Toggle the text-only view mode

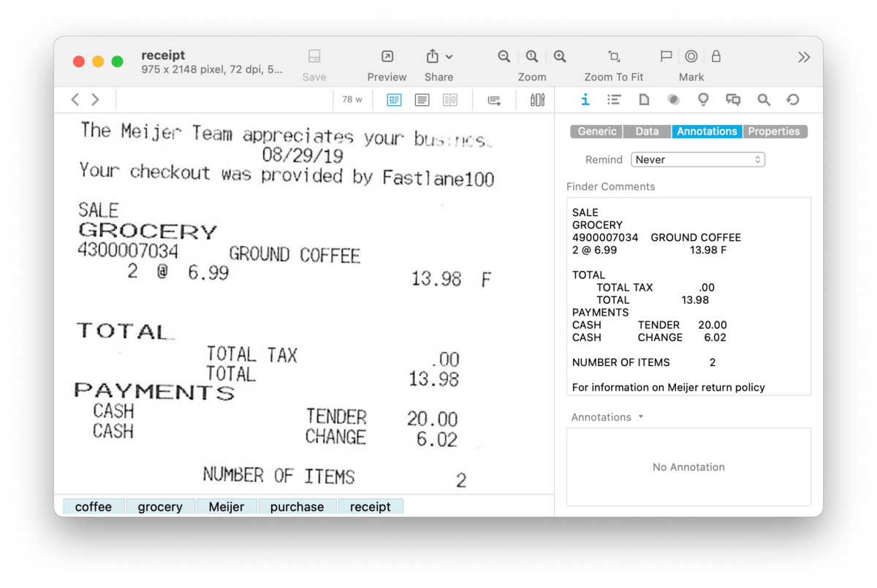[422, 100]
